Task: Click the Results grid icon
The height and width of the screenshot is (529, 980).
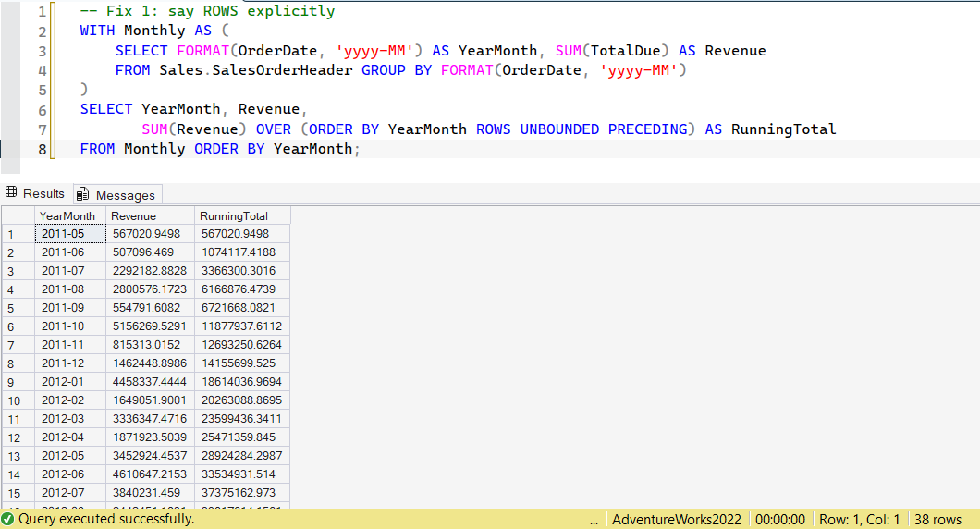Action: point(11,192)
